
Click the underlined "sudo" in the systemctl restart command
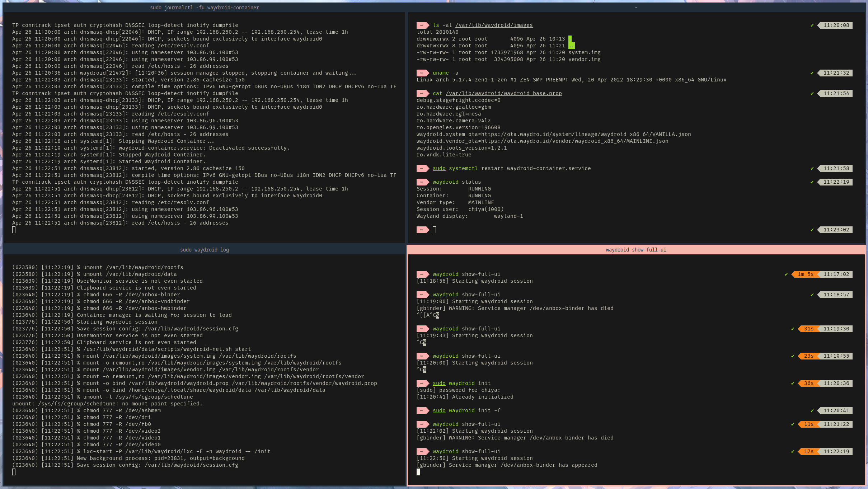pos(438,168)
